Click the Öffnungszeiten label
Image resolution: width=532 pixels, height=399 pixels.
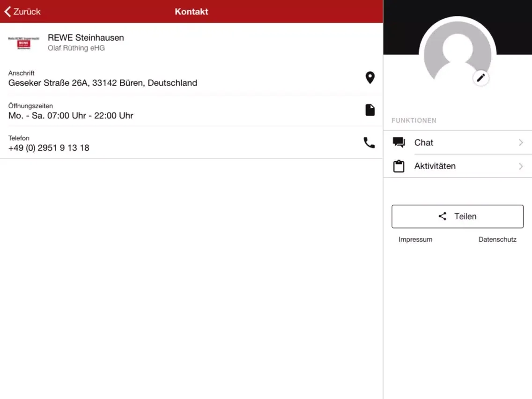[x=30, y=106]
